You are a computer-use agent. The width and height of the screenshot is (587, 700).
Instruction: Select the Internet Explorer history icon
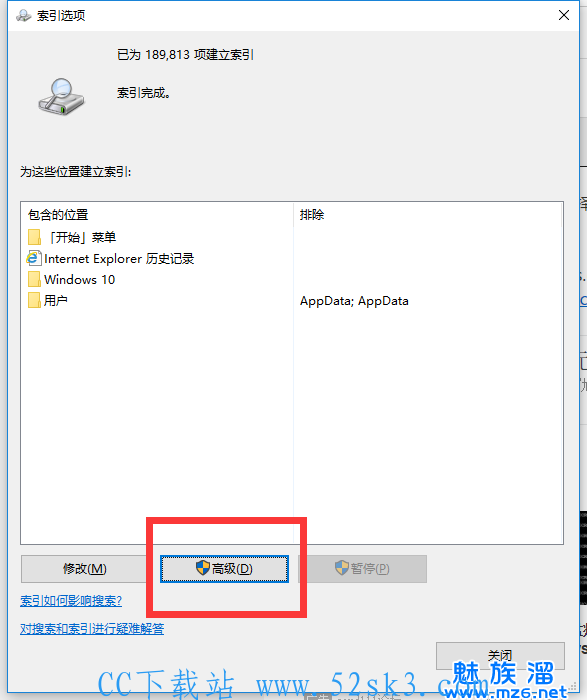coord(34,258)
